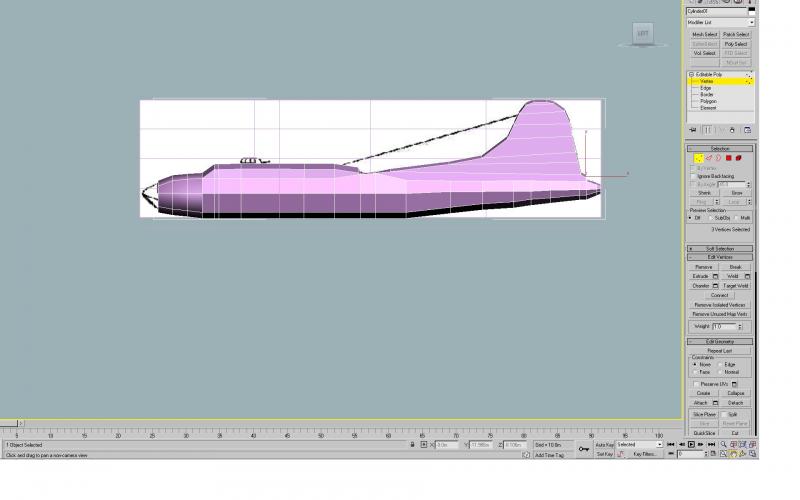800x500 pixels.
Task: Select the Edge constraint radio button
Action: [720, 365]
